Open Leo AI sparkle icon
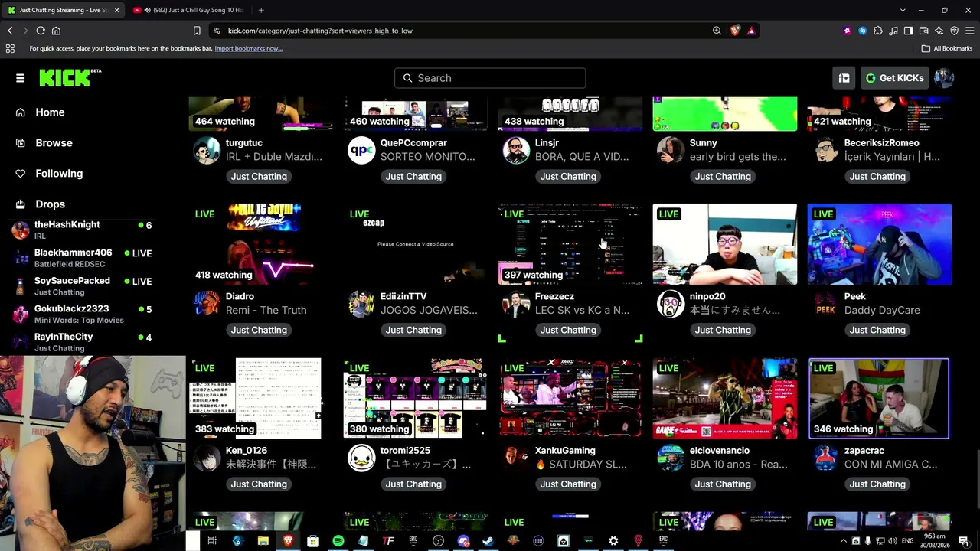This screenshot has height=551, width=980. click(939, 31)
